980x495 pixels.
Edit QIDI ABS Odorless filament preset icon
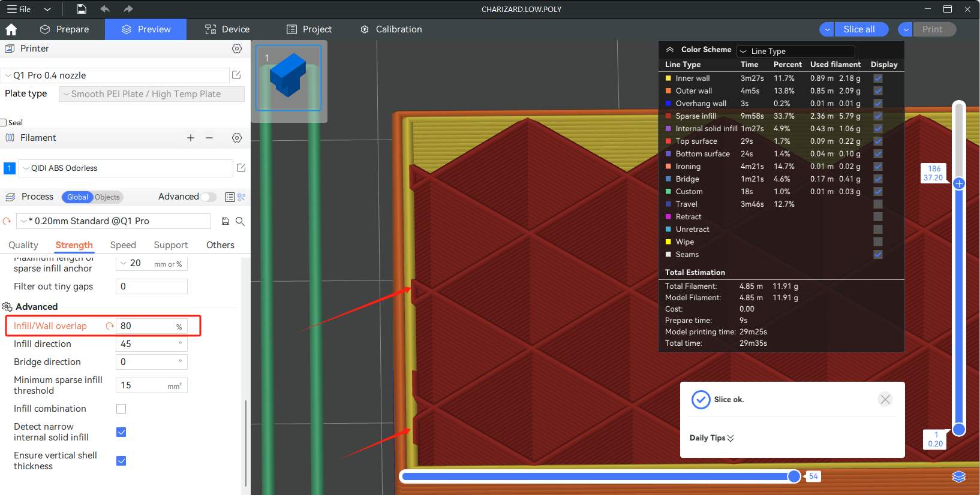pos(241,168)
